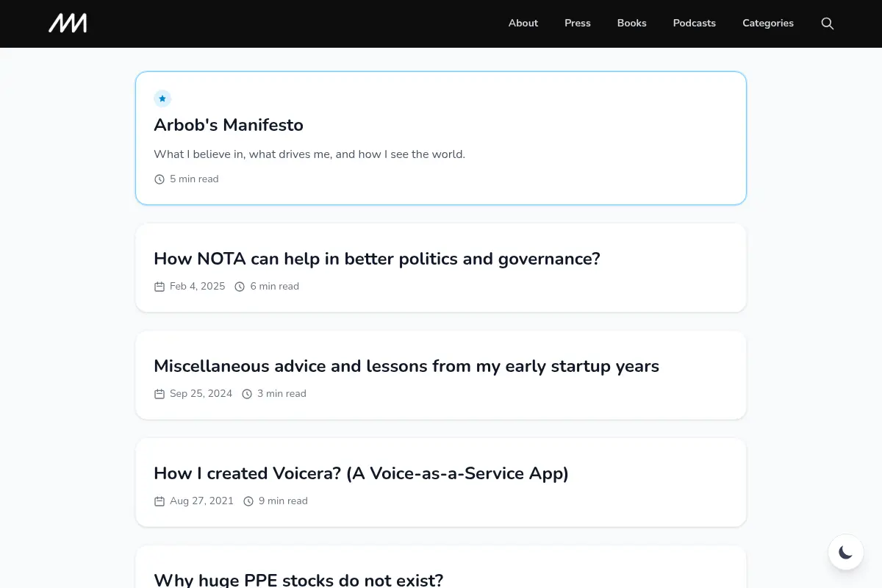Viewport: 882px width, 588px height.
Task: Open the Why huge PPE stocks post
Action: 298,580
